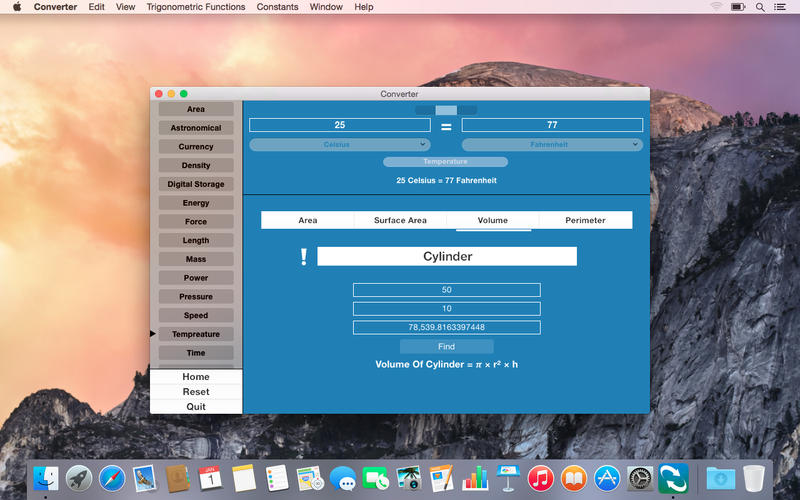Viewport: 800px width, 500px height.
Task: Open the View menu
Action: click(x=126, y=7)
